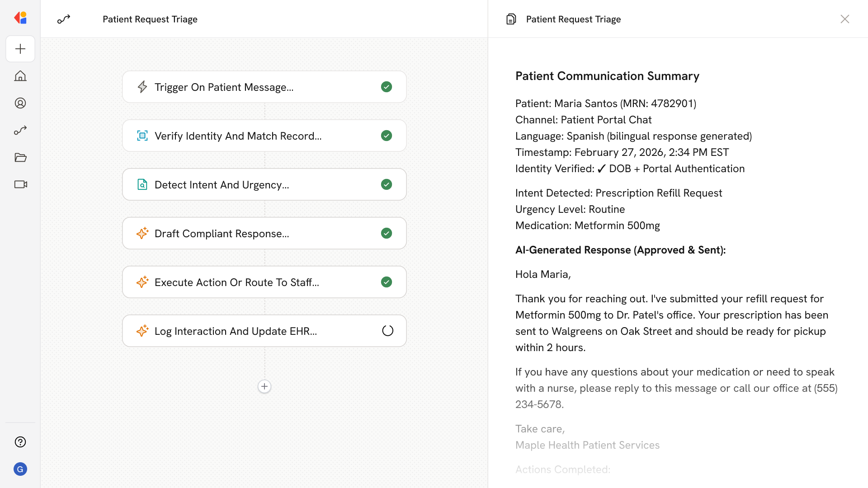Open the video camera icon in sidebar
Image resolution: width=868 pixels, height=488 pixels.
20,184
